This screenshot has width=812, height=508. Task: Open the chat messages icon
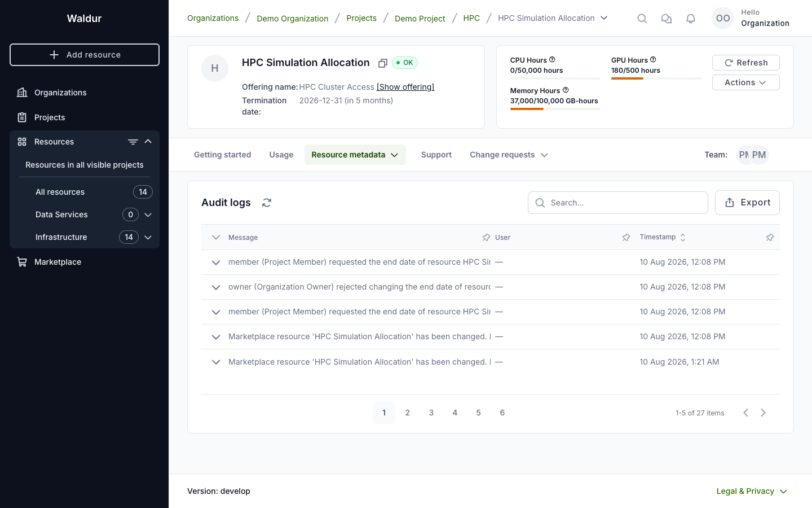coord(666,19)
